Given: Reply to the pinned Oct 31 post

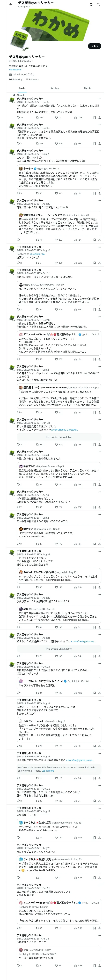Looking at the screenshot, I should [18, 118].
